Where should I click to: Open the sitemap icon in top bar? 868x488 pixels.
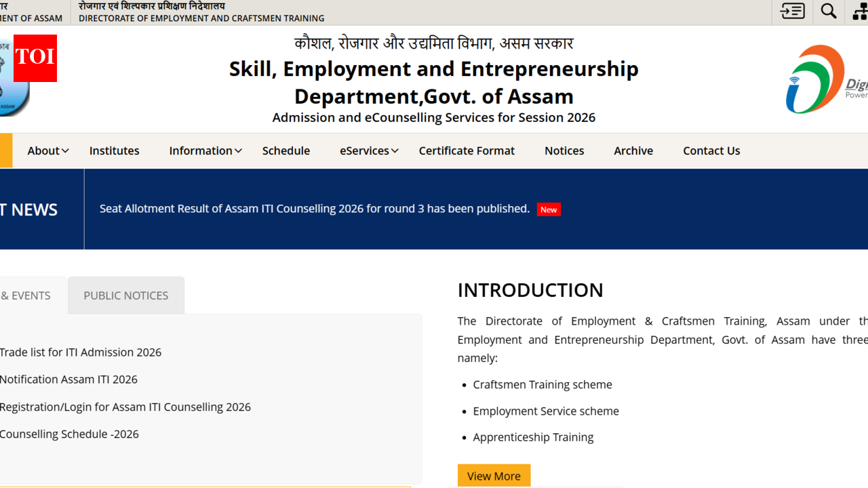(860, 11)
